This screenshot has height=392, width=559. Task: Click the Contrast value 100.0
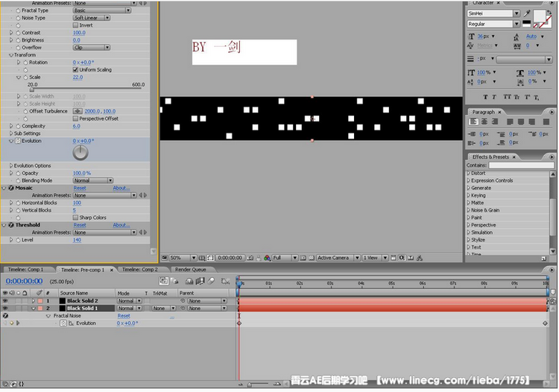[79, 33]
